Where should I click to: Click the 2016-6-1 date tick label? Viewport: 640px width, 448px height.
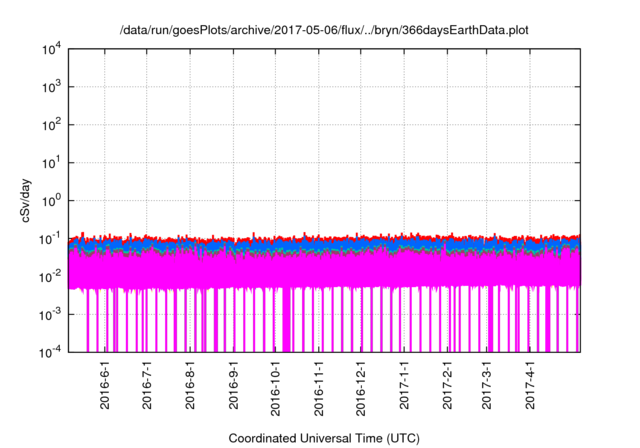click(x=105, y=385)
